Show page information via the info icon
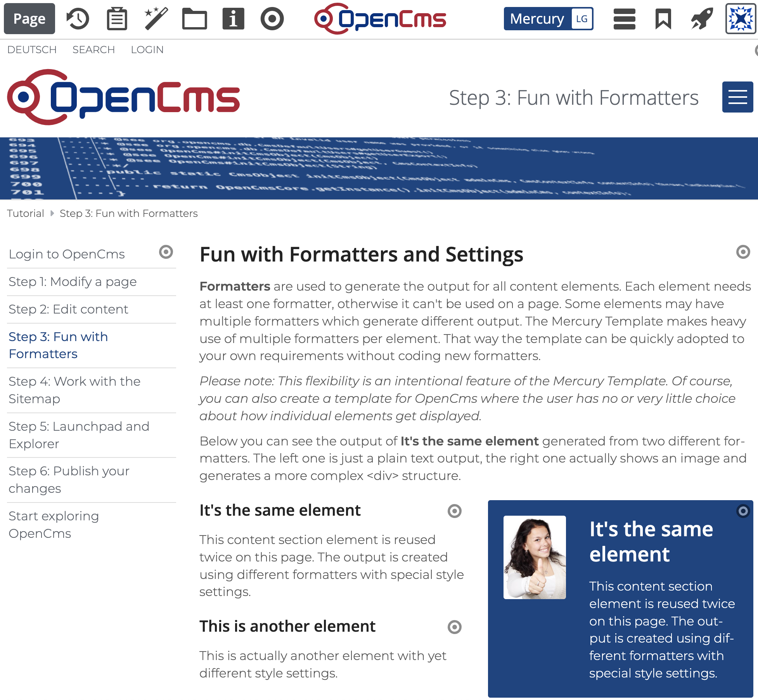Screen dimensions: 758x700 [x=232, y=18]
